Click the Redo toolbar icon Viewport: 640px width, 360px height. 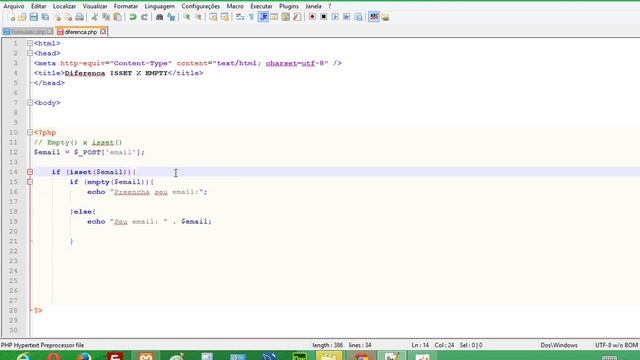144,17
